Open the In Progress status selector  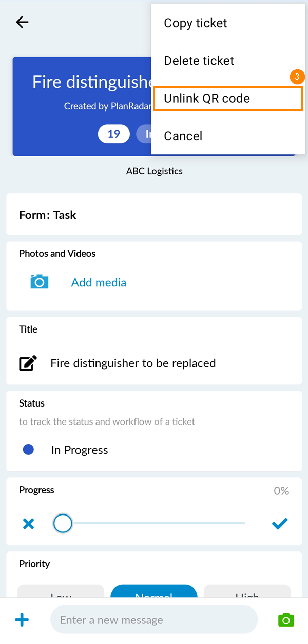[x=80, y=450]
